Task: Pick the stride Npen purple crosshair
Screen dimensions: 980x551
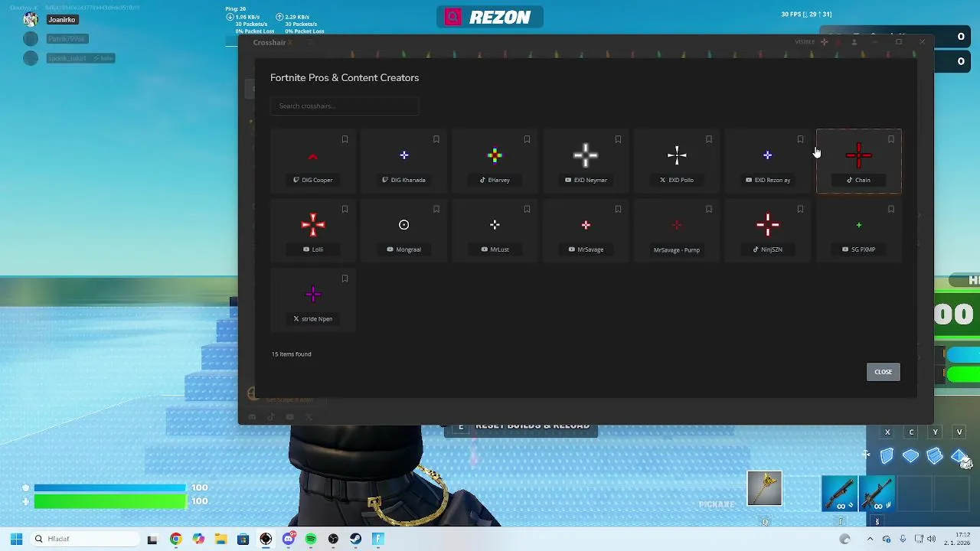Action: (312, 294)
